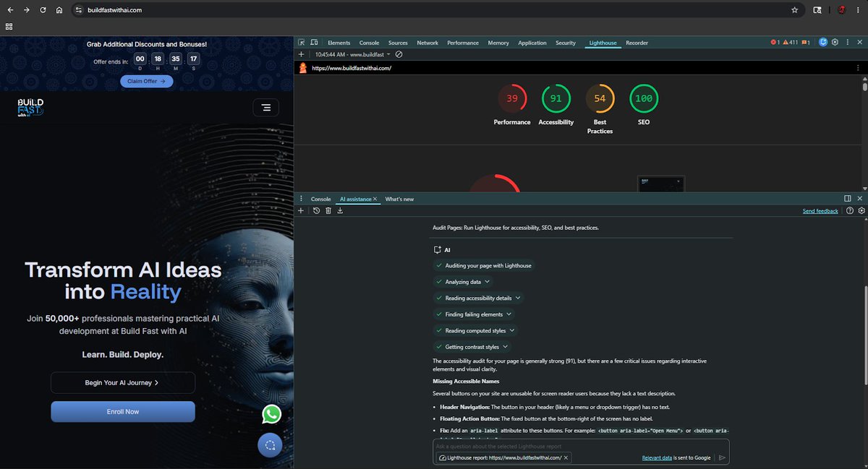Screen dimensions: 868x469
Task: Open AI assistance help icon
Action: pos(850,211)
